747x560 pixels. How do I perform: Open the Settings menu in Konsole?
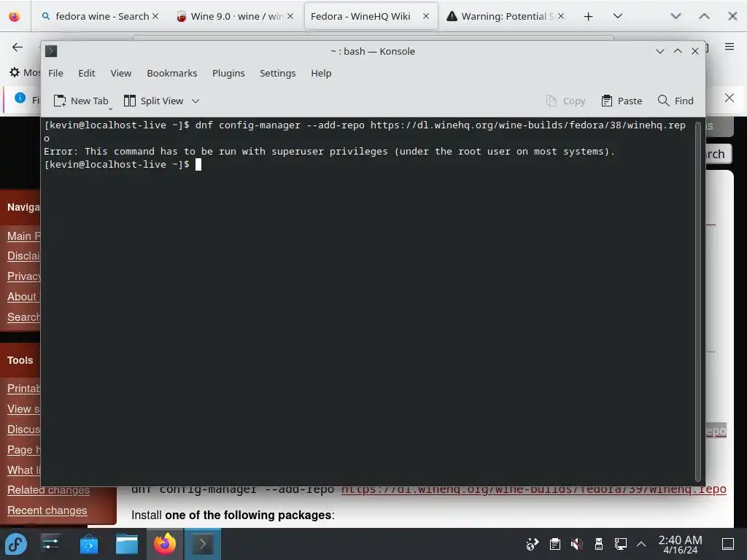[278, 74]
